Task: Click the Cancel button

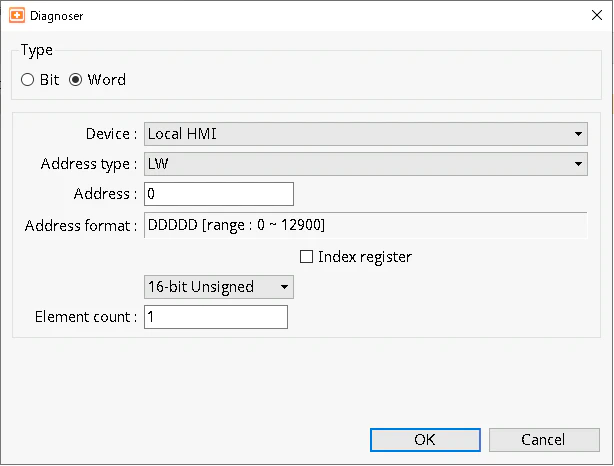Action: [x=544, y=440]
